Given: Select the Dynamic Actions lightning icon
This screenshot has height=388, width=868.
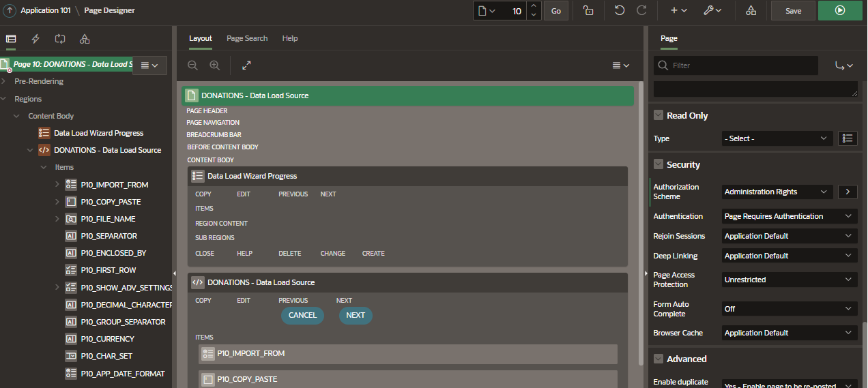Looking at the screenshot, I should pyautogui.click(x=35, y=39).
